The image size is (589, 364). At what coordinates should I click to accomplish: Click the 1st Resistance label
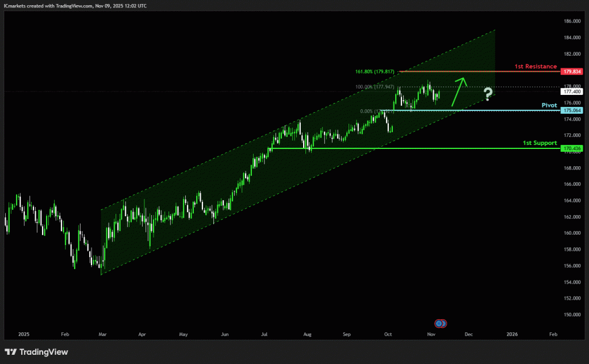(x=534, y=66)
